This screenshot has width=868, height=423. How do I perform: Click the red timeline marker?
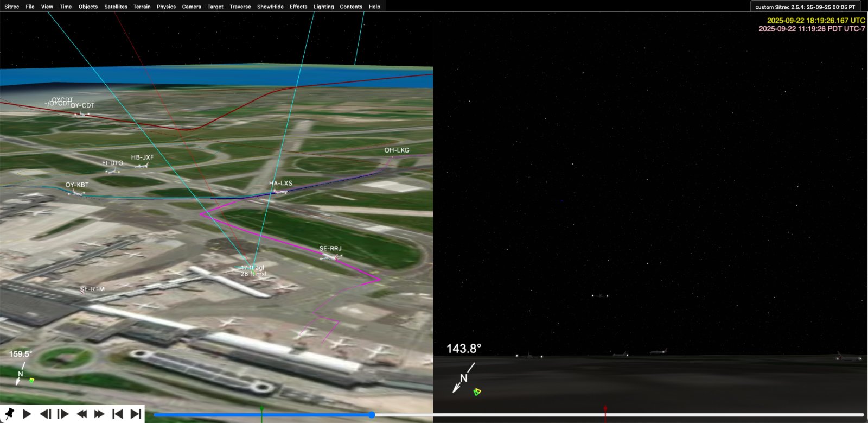(605, 412)
